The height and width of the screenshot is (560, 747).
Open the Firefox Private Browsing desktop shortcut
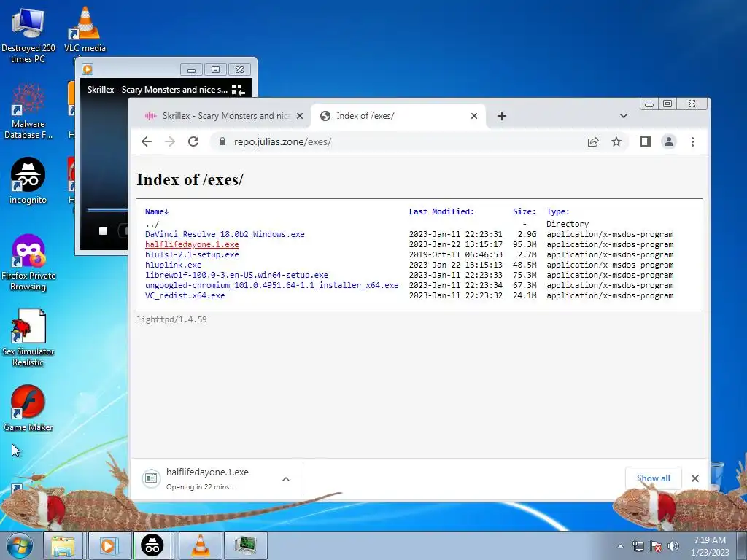pos(28,262)
